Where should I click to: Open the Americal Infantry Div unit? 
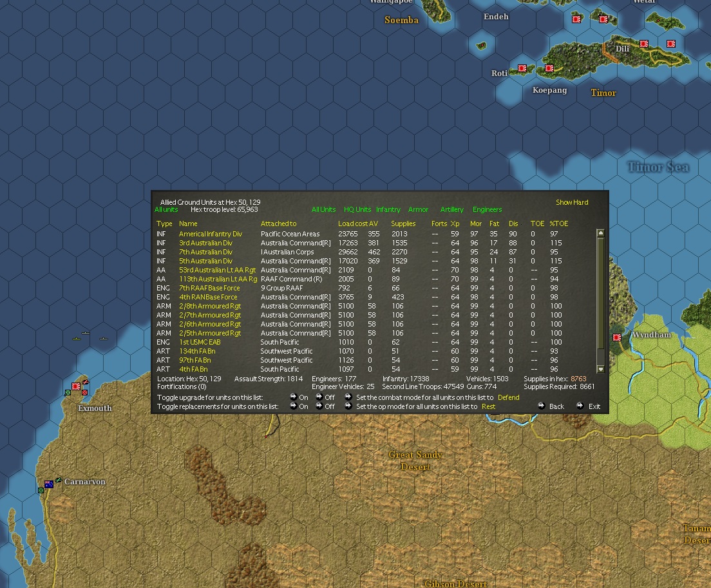(211, 234)
